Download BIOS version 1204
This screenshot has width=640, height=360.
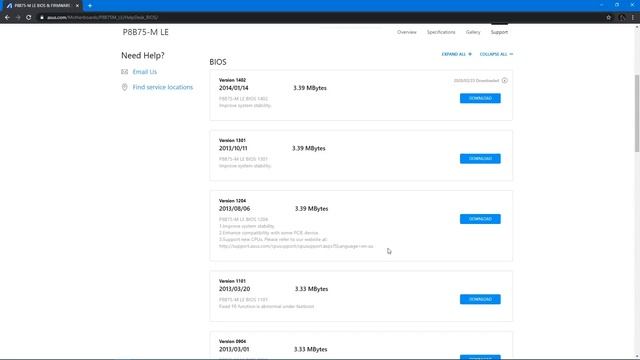tap(480, 219)
